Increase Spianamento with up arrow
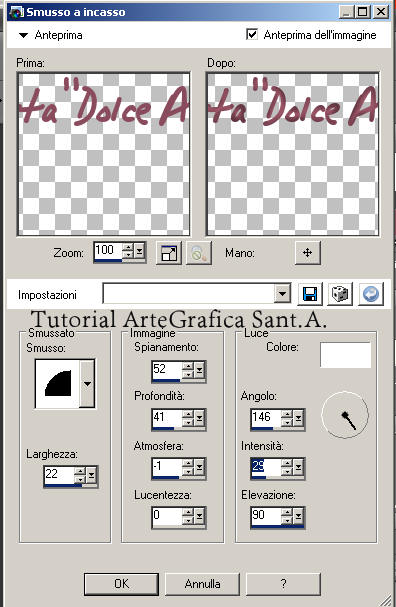Screen dimensions: 396x607 click(188, 366)
